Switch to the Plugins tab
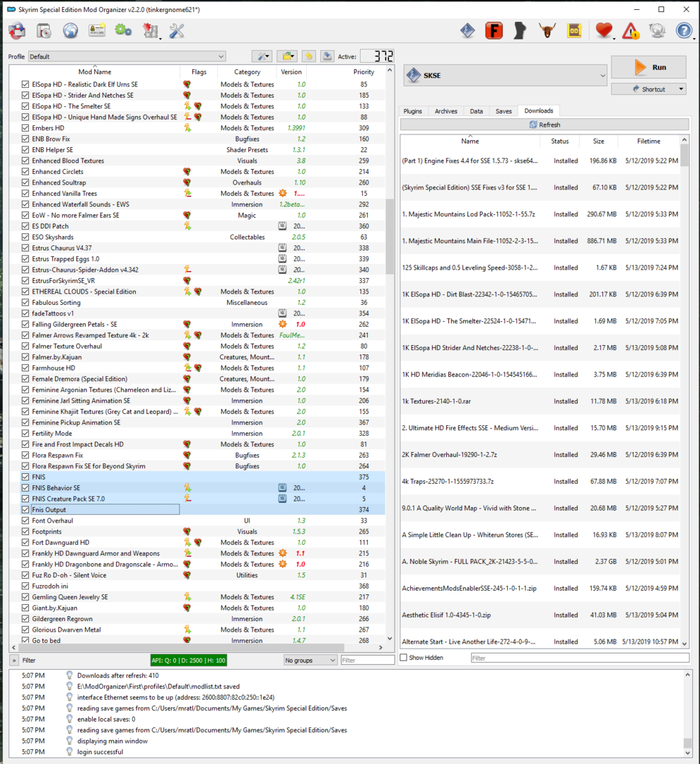 pyautogui.click(x=413, y=111)
